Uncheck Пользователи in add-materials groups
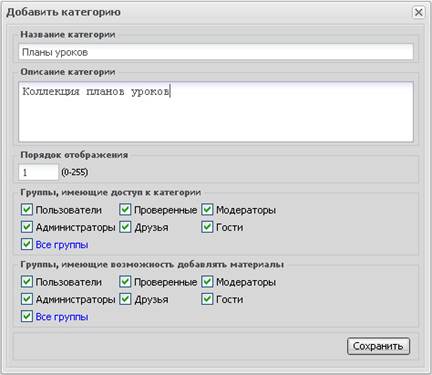 27,282
